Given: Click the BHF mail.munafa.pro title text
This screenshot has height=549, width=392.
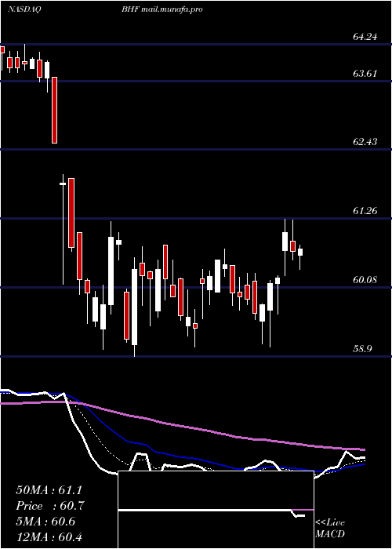Looking at the screenshot, I should 162,9.
